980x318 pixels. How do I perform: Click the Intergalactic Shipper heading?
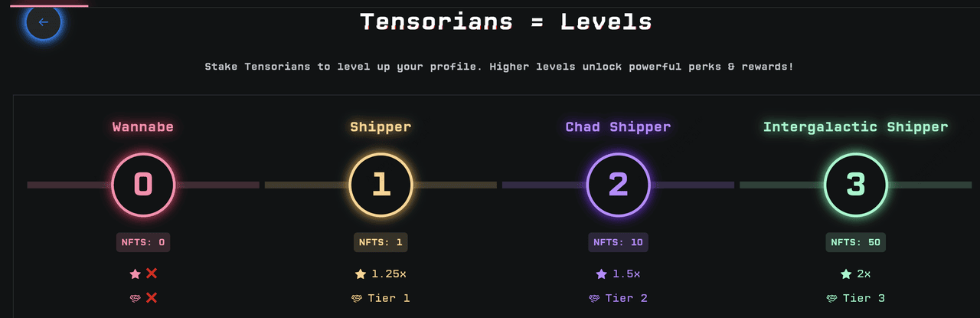pyautogui.click(x=855, y=127)
